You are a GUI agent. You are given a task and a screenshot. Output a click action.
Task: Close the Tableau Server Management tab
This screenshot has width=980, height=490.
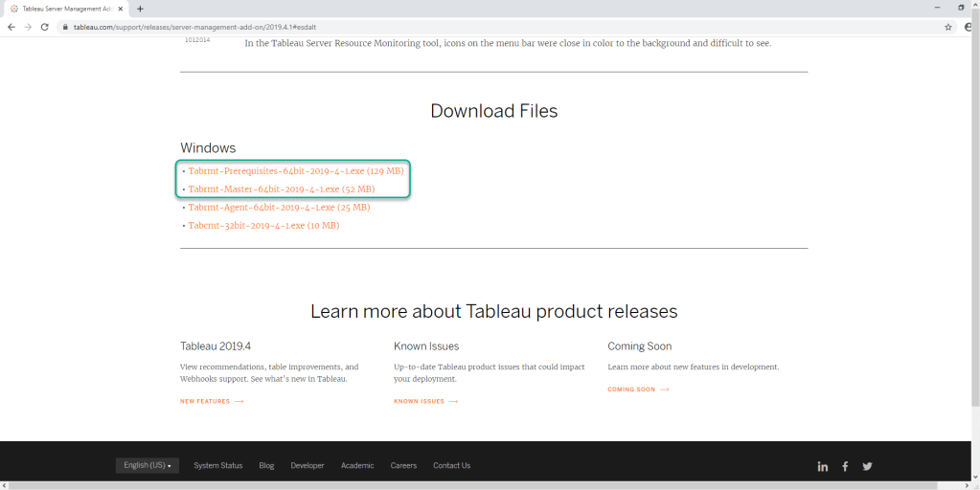click(120, 9)
